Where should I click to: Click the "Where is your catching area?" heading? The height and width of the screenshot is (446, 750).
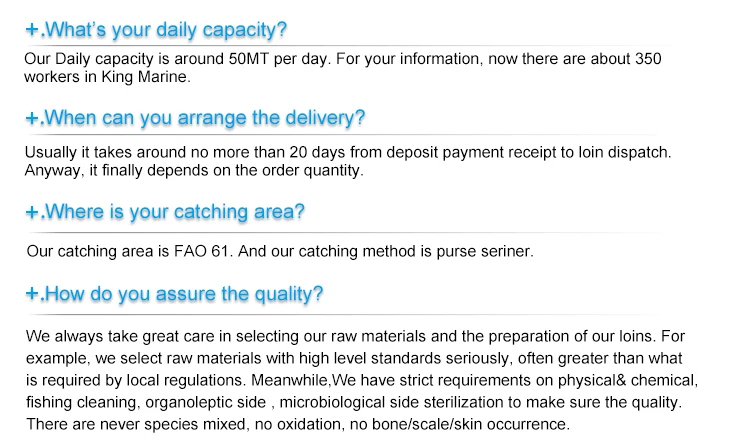pyautogui.click(x=175, y=212)
